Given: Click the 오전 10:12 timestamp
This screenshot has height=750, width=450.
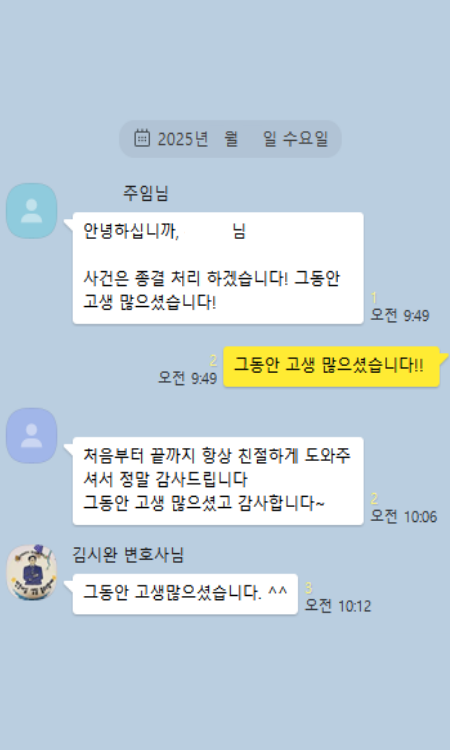Looking at the screenshot, I should (x=338, y=606).
